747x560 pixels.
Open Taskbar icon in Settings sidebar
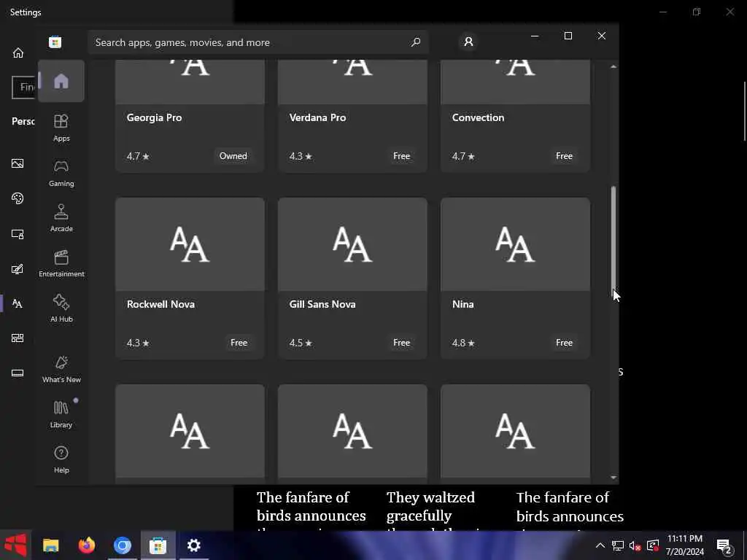click(x=18, y=373)
